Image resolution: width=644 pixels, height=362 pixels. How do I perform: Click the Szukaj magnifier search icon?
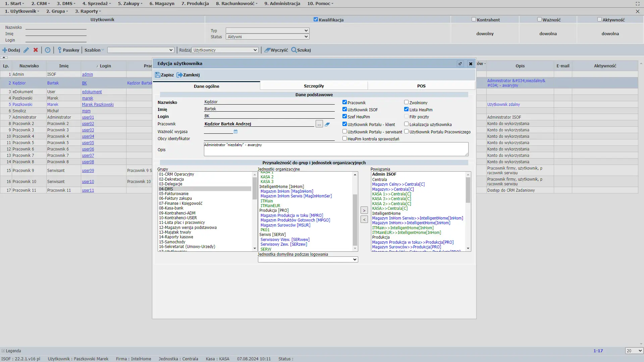pos(294,50)
